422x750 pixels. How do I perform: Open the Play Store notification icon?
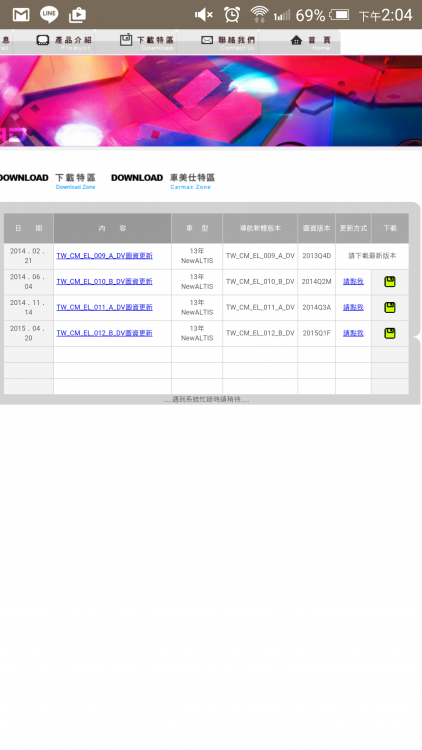point(77,15)
